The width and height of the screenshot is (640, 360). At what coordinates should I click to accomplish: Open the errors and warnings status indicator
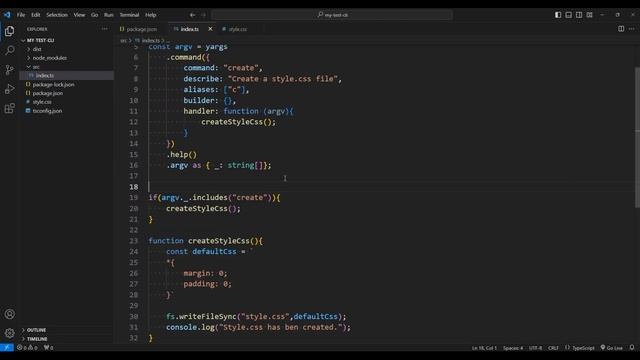(27, 348)
